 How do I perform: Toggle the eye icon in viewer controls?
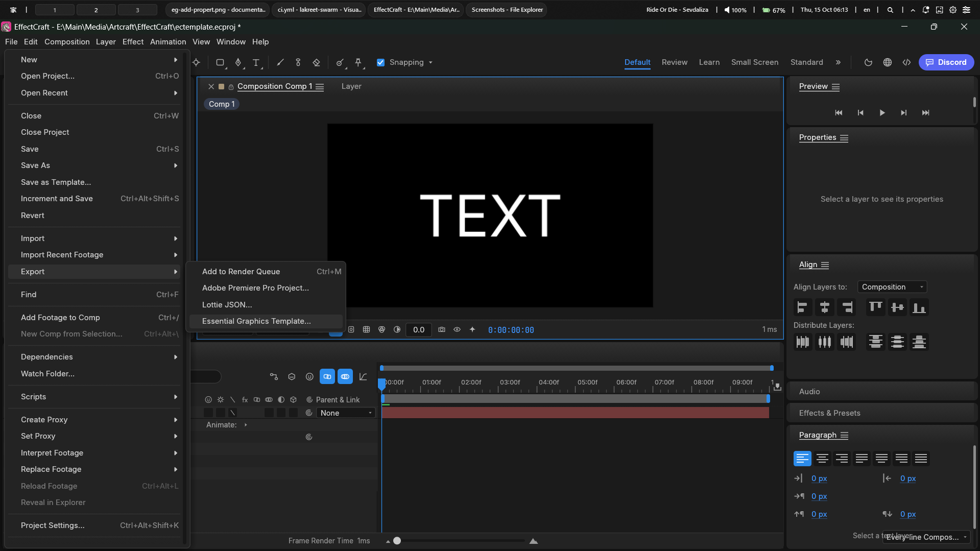pyautogui.click(x=457, y=330)
